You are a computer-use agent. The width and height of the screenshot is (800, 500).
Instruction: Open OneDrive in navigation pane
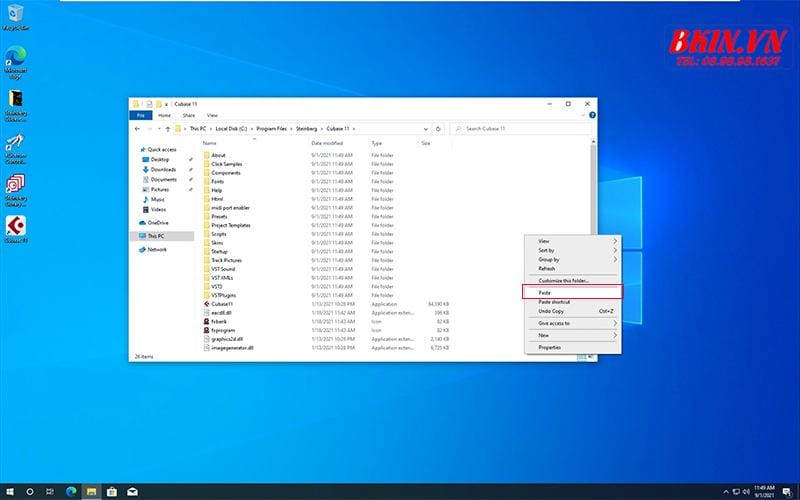point(154,222)
